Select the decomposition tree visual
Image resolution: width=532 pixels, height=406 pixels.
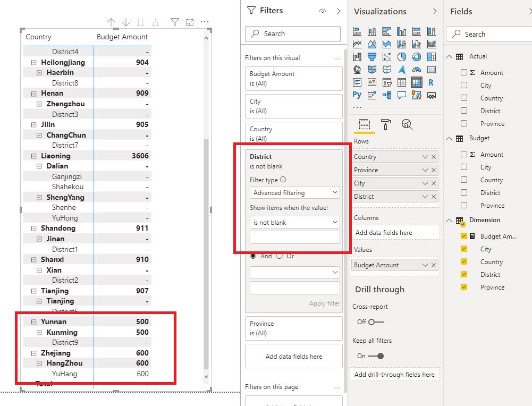[387, 95]
